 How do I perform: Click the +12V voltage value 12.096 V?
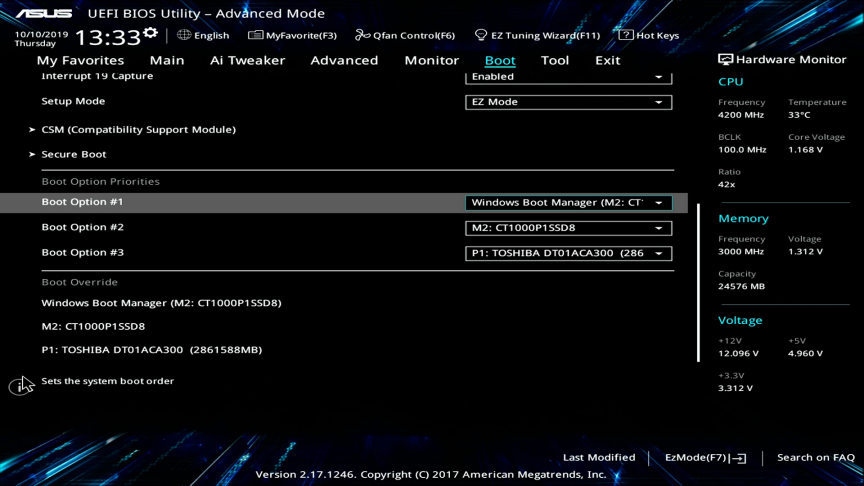(738, 354)
